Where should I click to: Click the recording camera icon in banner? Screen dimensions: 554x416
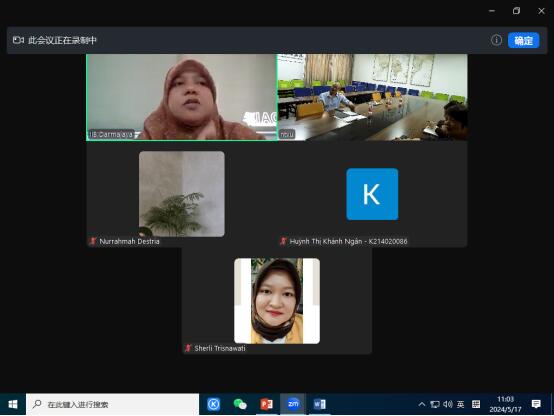tap(18, 40)
